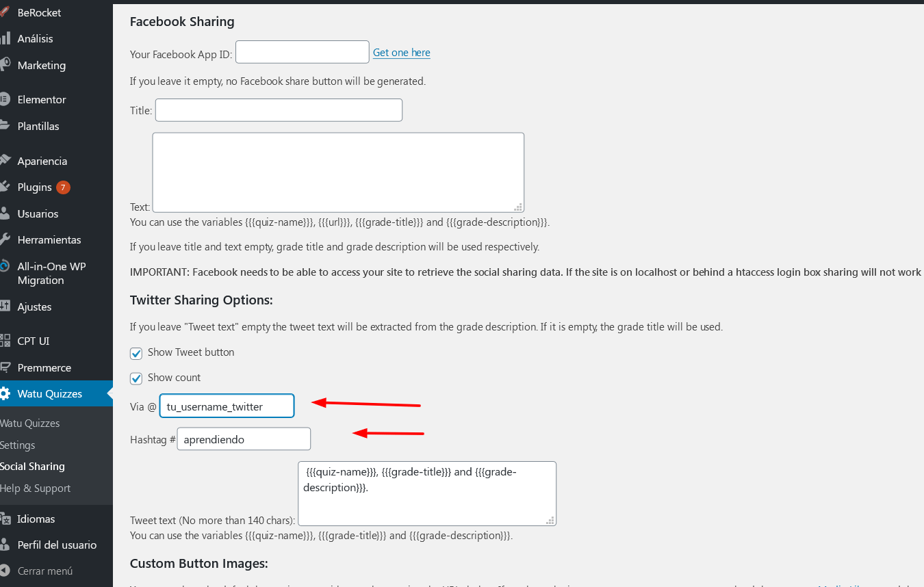This screenshot has width=924, height=587.
Task: Click the Cerrar menú label
Action: [x=45, y=571]
